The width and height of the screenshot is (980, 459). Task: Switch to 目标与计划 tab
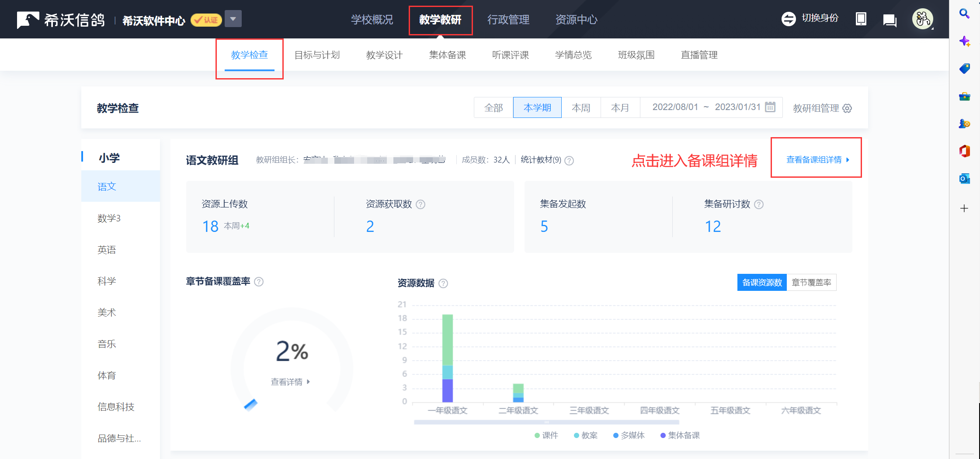pyautogui.click(x=317, y=55)
